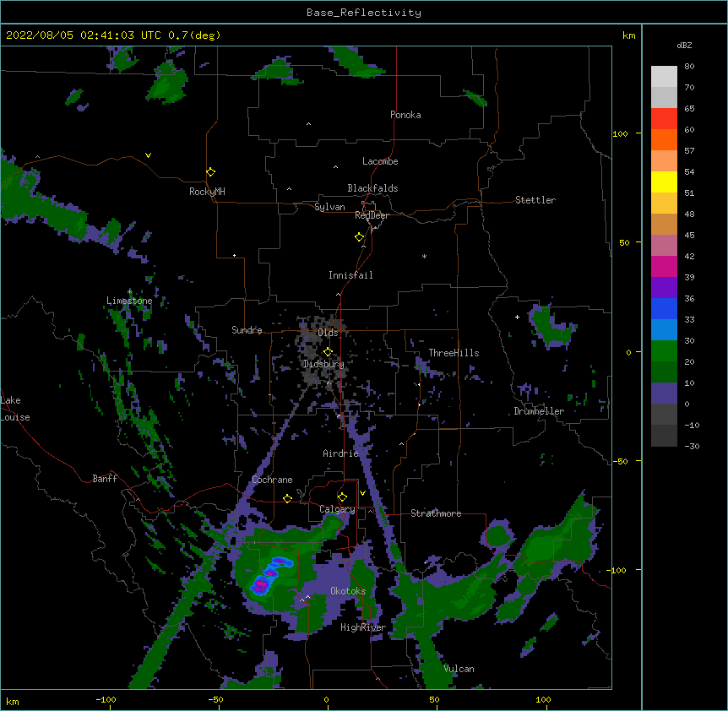Click the Drumheller label

pyautogui.click(x=539, y=411)
